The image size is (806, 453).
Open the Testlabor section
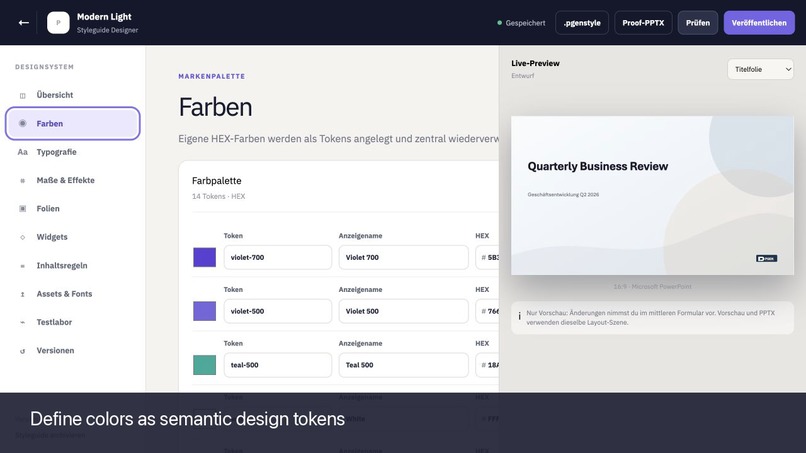72,322
